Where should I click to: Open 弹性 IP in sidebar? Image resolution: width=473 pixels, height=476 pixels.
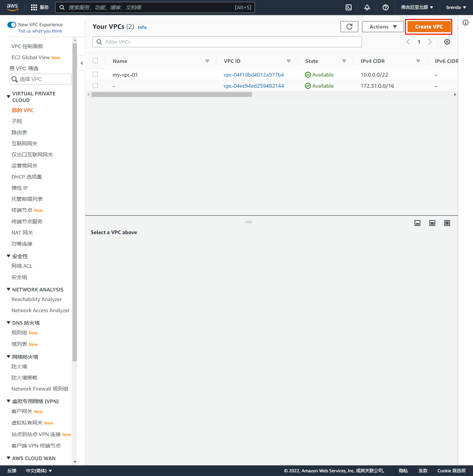(x=20, y=188)
